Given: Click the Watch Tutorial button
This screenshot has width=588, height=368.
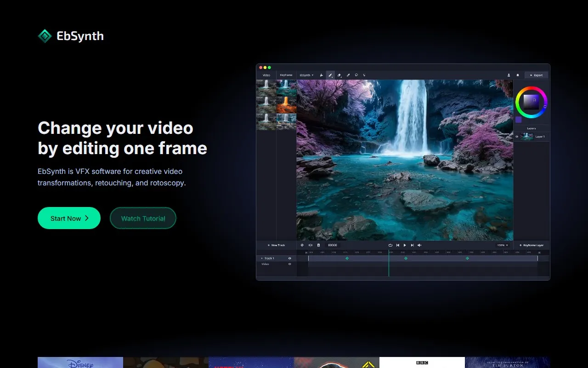Looking at the screenshot, I should pos(143,218).
